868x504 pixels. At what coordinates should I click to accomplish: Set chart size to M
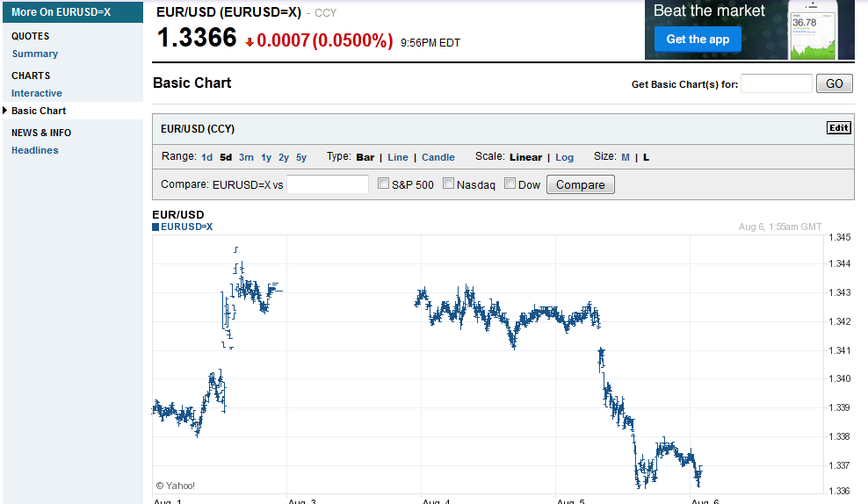coord(626,157)
